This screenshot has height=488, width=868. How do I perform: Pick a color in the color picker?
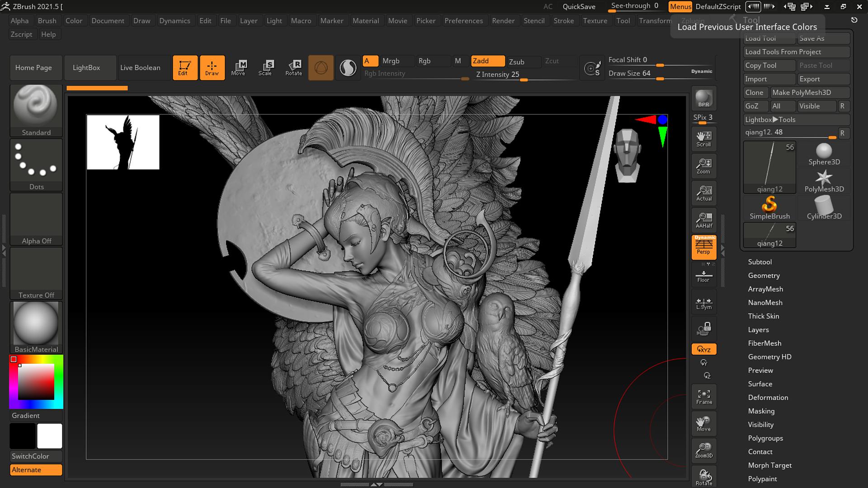point(36,382)
